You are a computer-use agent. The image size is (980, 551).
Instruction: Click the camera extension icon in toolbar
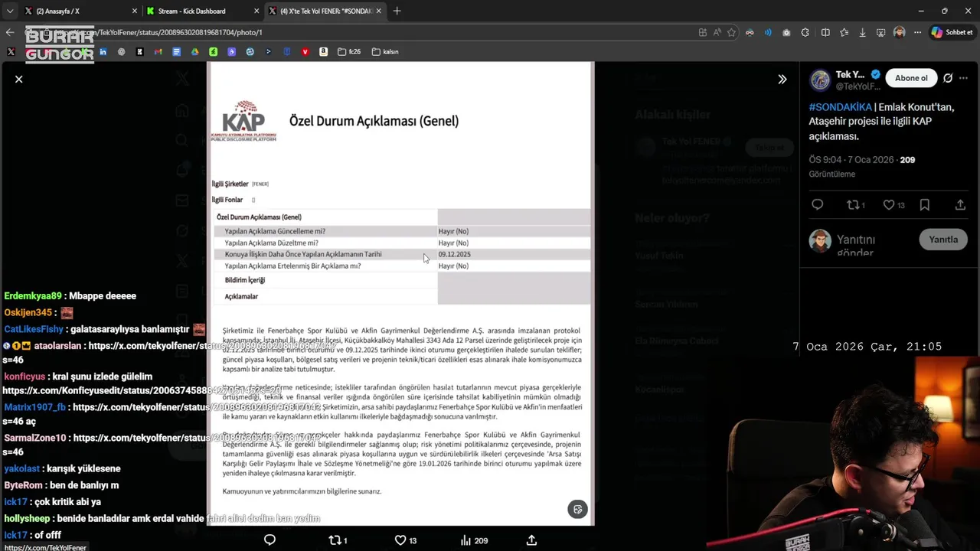[786, 32]
